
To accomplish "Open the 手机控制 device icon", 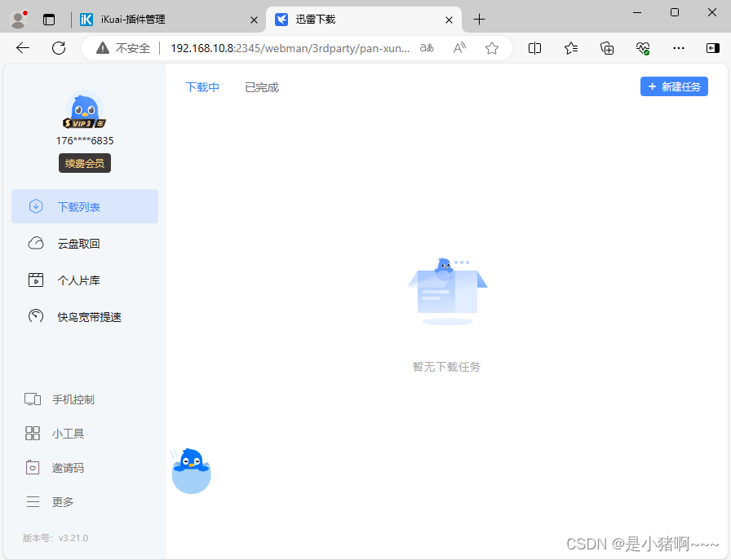I will click(33, 399).
